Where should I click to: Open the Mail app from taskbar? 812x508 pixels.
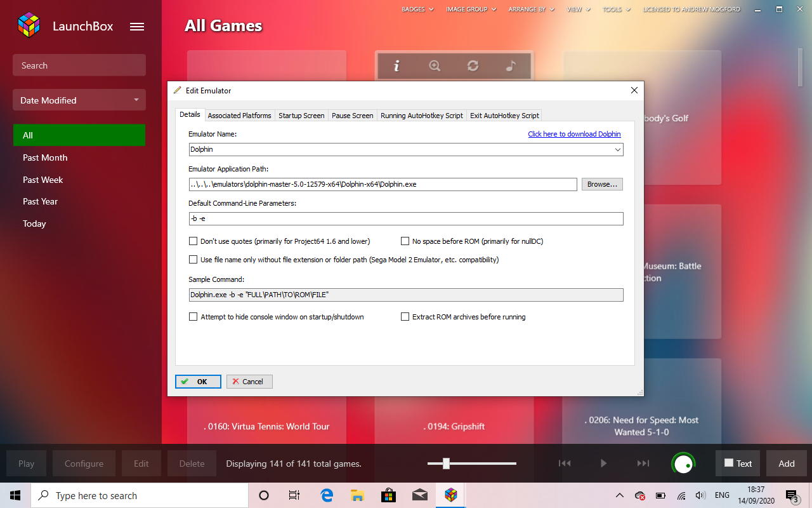[419, 495]
